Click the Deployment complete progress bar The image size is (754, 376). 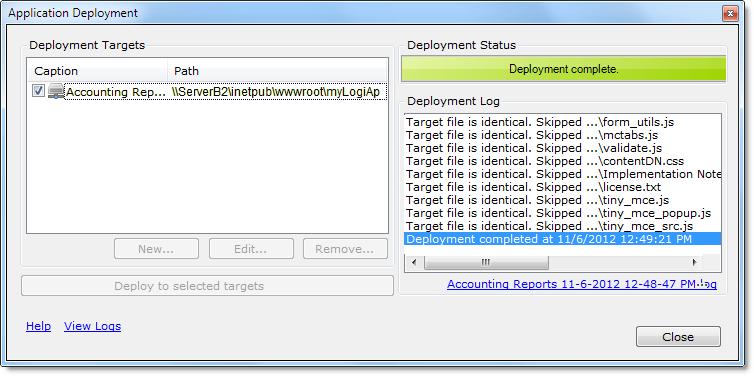pos(564,69)
